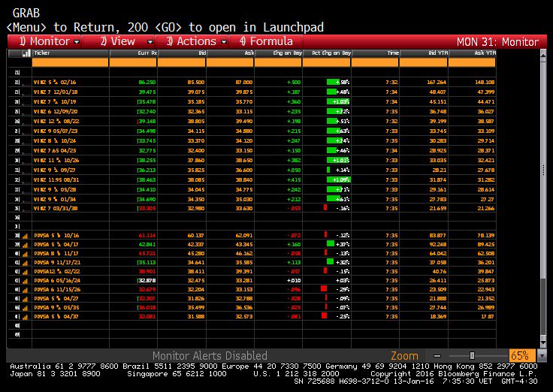Screen dimensions: 553x392
Task: Select the VENZ 6 12/09/20 ticker
Action: 56,112
